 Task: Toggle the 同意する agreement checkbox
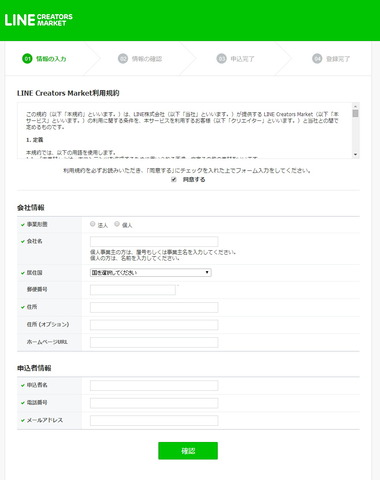pyautogui.click(x=174, y=180)
